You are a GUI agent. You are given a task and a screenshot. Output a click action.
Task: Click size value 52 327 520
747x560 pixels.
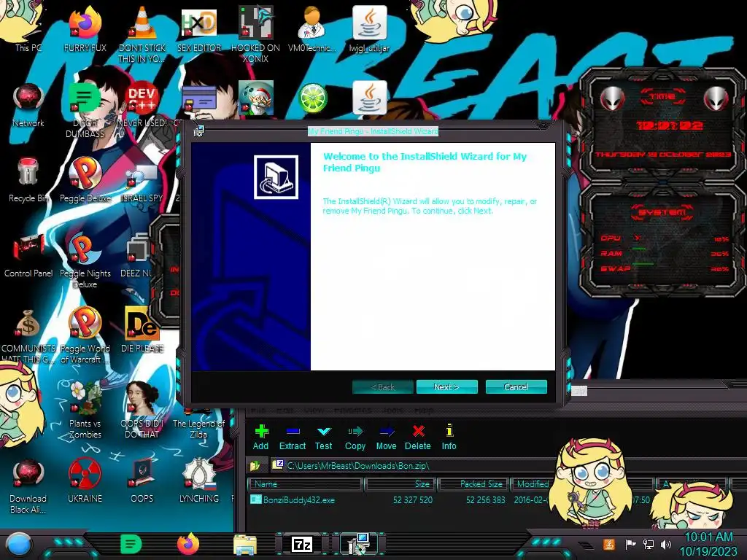point(413,500)
